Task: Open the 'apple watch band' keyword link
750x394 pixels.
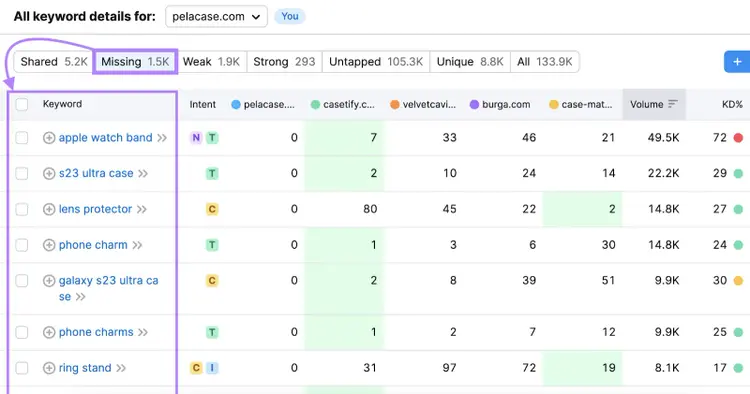Action: pyautogui.click(x=106, y=138)
